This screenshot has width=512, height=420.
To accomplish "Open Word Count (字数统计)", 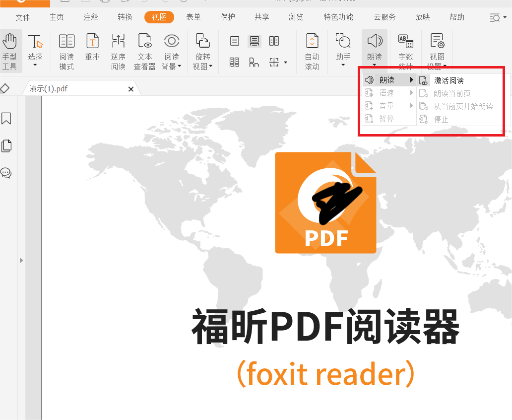I will click(406, 51).
